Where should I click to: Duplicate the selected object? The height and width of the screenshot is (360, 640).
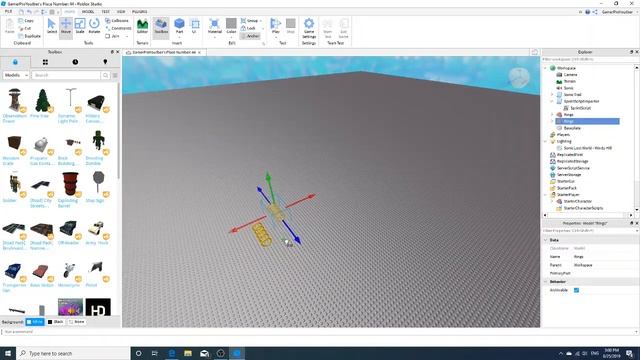(29, 36)
